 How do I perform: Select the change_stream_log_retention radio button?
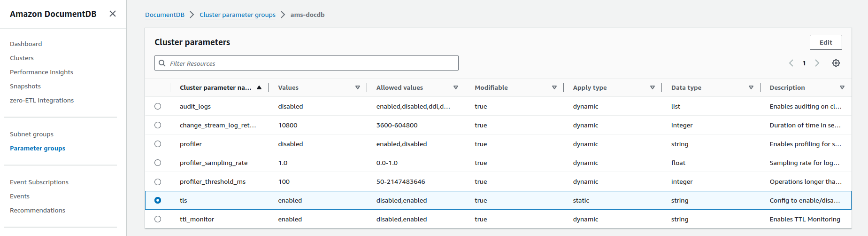point(158,125)
